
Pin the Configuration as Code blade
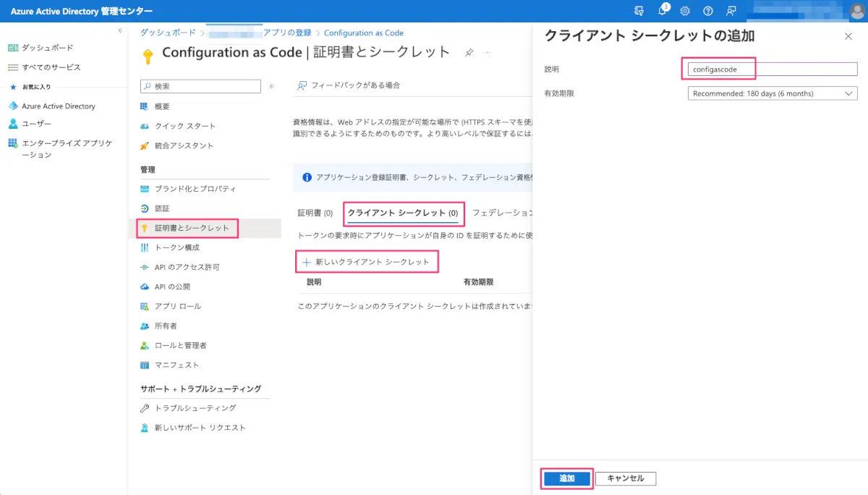[469, 53]
